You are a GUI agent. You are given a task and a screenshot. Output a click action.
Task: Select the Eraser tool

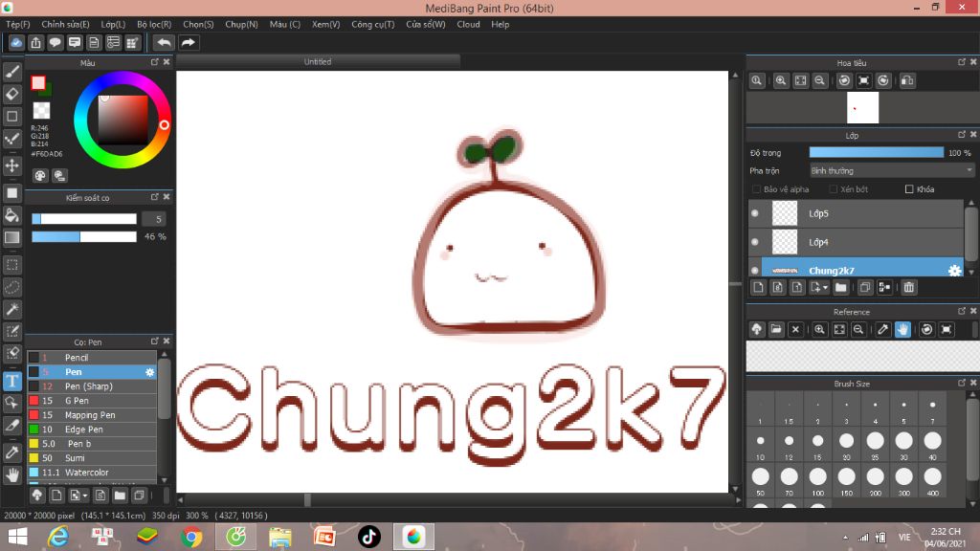coord(11,94)
